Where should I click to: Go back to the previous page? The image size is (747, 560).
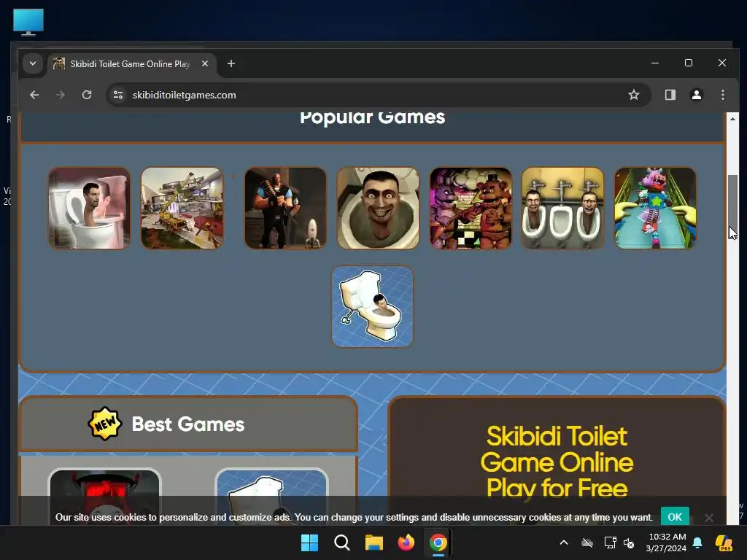[34, 95]
